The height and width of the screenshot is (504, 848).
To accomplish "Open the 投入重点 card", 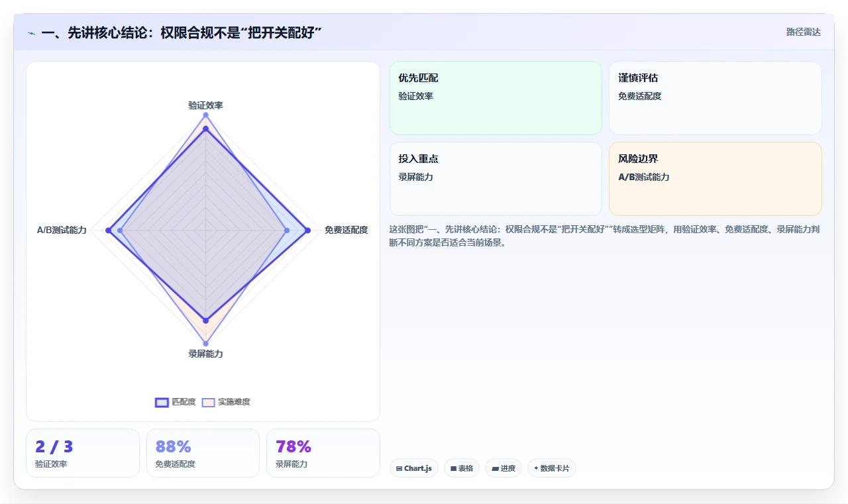I will pos(496,179).
